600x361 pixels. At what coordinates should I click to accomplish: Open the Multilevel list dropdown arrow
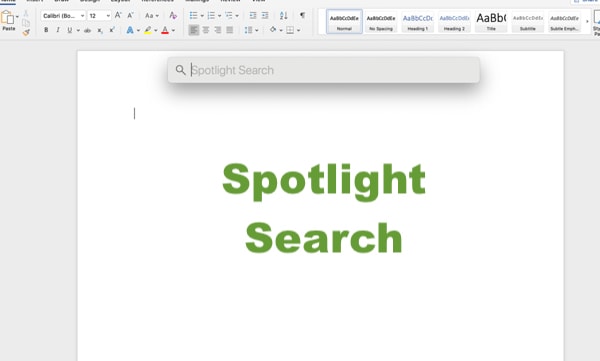point(237,16)
